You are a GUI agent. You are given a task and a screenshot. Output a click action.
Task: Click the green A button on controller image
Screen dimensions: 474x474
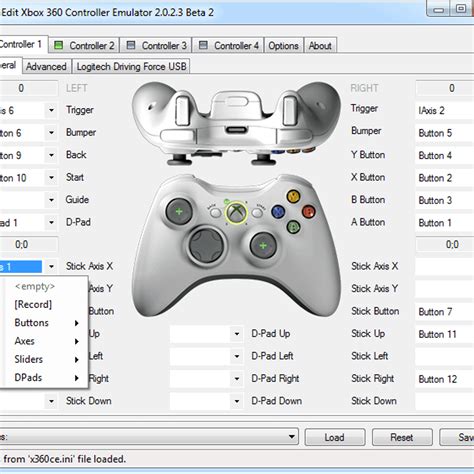293,227
